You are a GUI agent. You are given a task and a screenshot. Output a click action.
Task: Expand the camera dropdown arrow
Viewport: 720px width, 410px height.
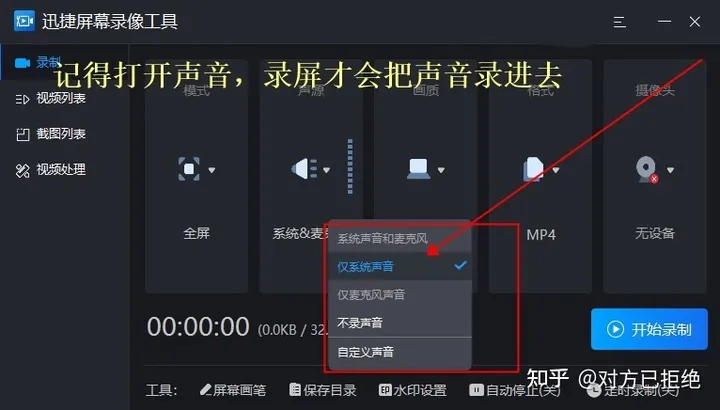(x=670, y=170)
